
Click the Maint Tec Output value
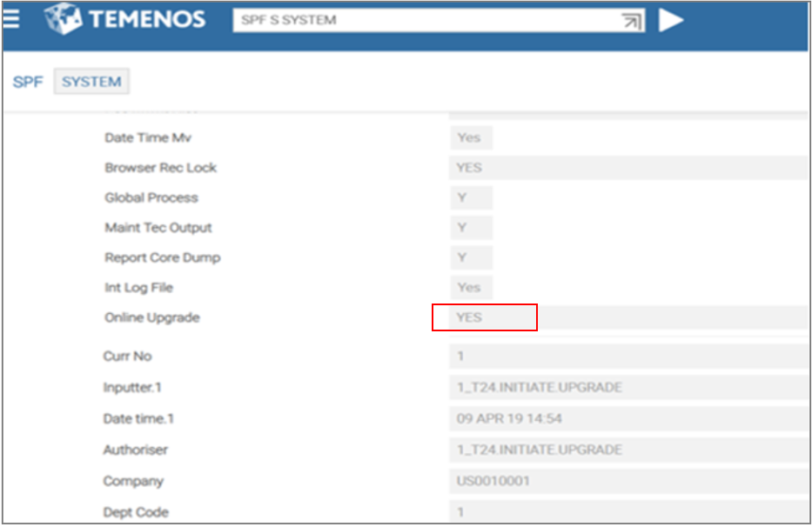[x=470, y=228]
